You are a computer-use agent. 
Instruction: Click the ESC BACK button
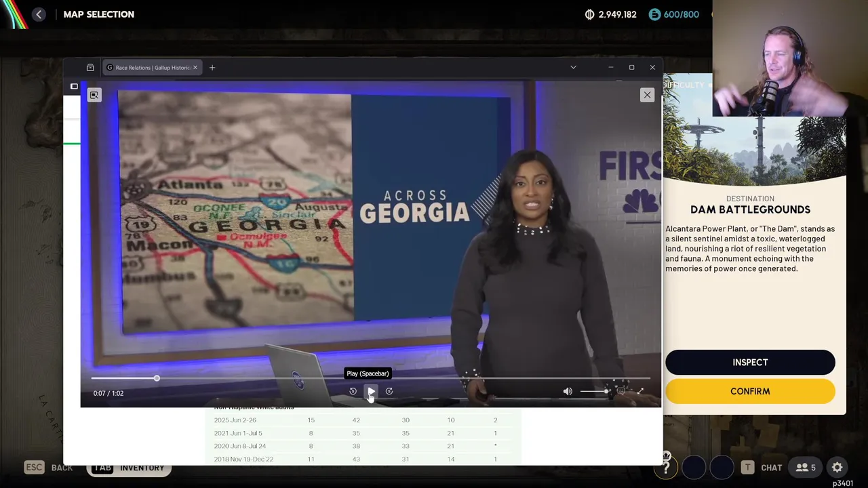click(x=48, y=468)
